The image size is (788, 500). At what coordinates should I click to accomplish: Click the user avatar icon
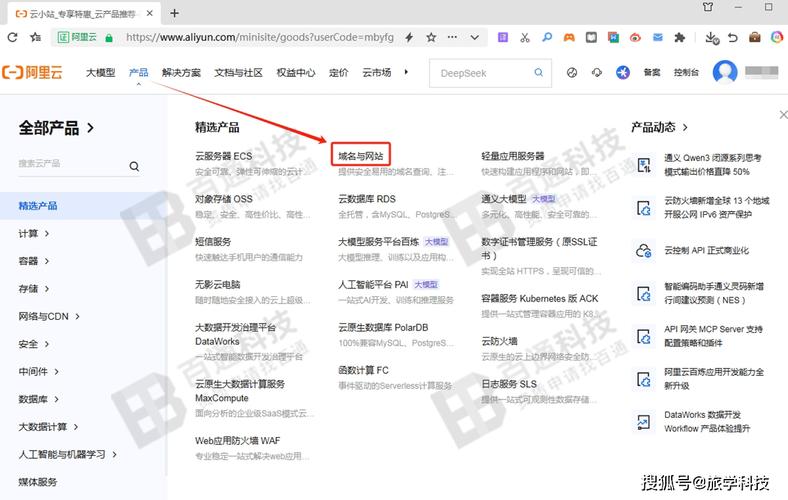725,73
